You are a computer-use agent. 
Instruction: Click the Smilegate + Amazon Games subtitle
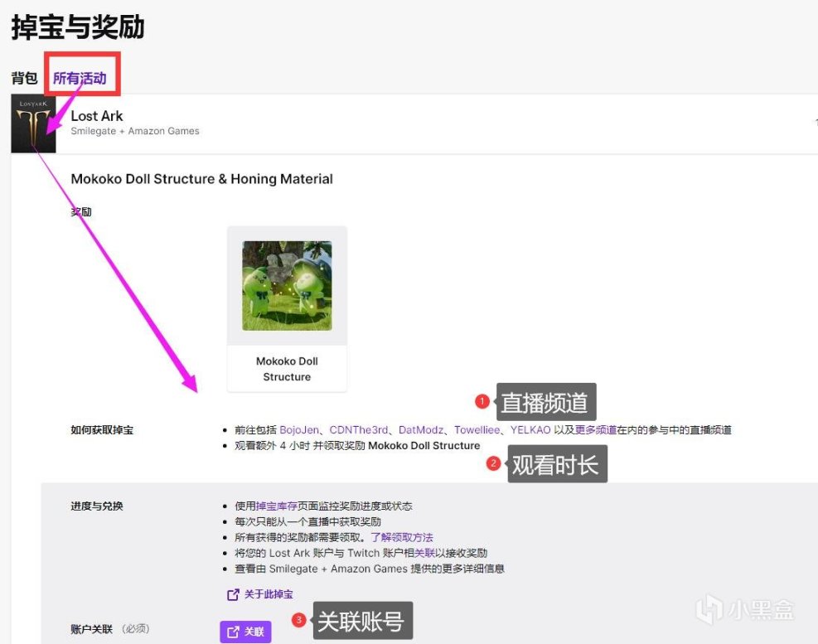(135, 131)
